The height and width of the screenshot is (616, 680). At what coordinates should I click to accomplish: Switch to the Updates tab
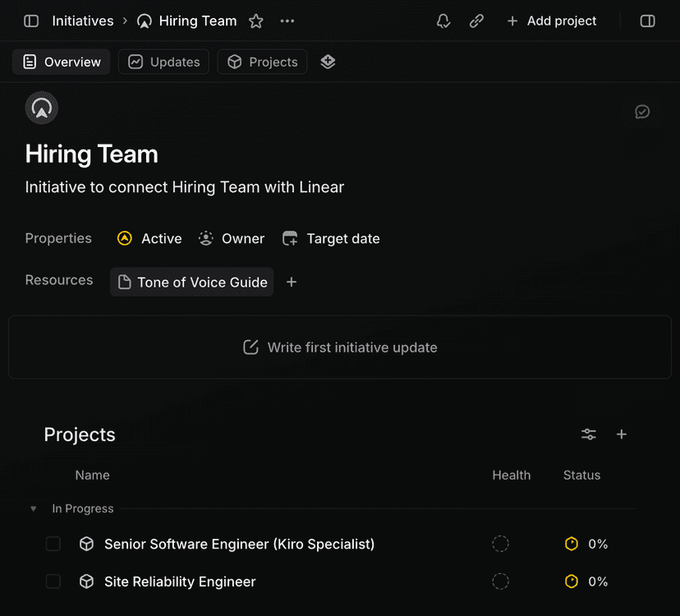[x=164, y=62]
